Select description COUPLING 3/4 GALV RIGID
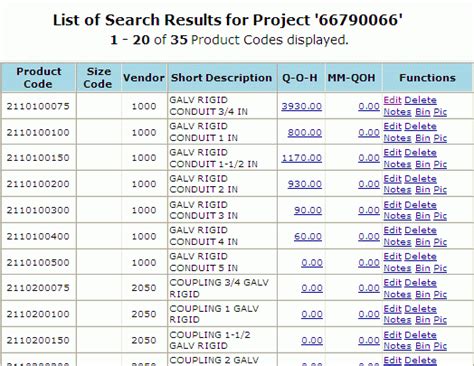Screen dimensions: 474x366 pyautogui.click(x=219, y=288)
